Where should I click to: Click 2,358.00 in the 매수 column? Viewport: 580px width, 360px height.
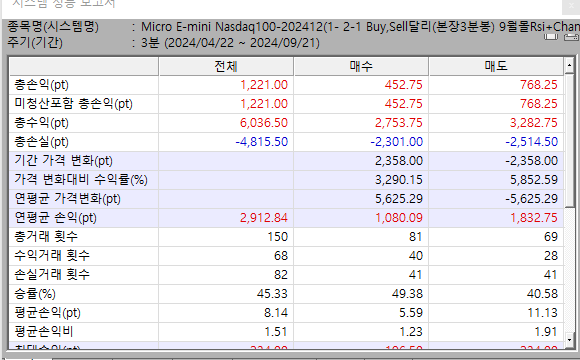pyautogui.click(x=399, y=161)
